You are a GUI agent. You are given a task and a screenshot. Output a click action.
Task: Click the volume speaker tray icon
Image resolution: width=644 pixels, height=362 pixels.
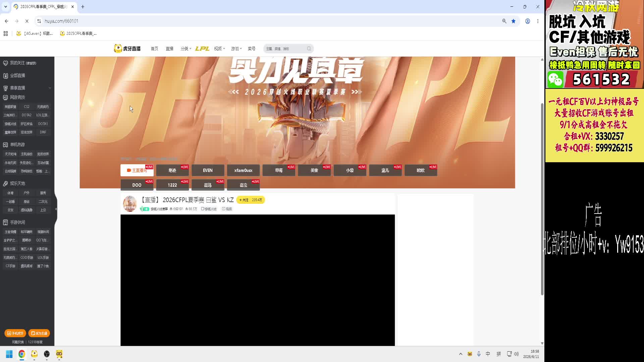pyautogui.click(x=516, y=354)
